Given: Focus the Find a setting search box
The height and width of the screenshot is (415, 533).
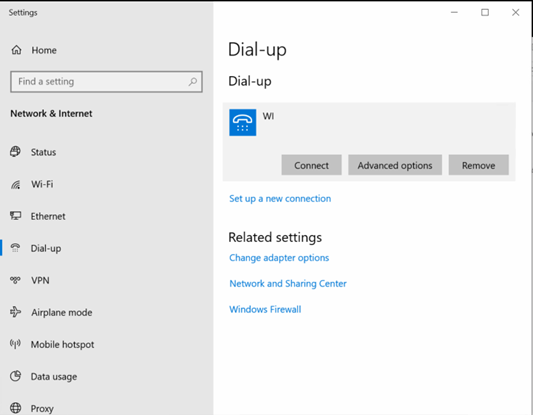Looking at the screenshot, I should [x=106, y=82].
